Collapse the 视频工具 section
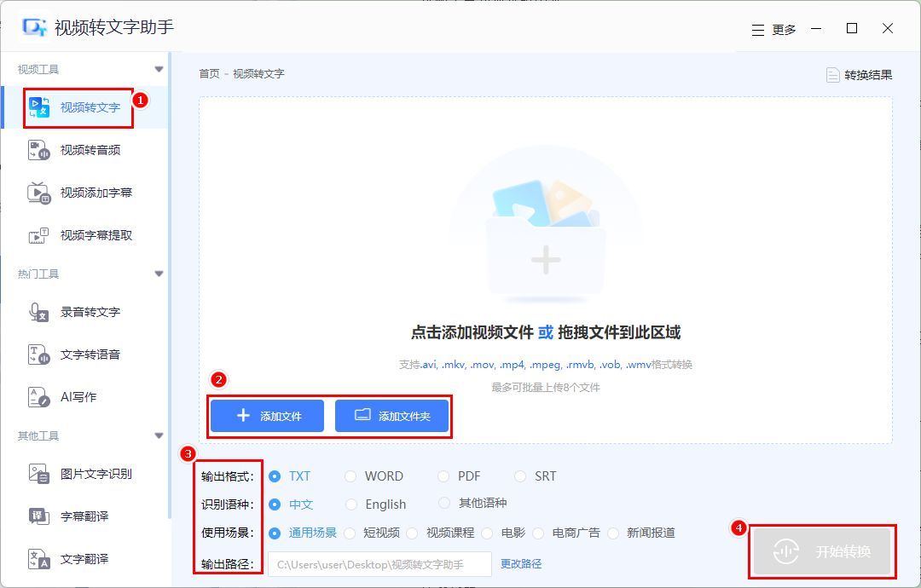The image size is (921, 588). tap(159, 69)
